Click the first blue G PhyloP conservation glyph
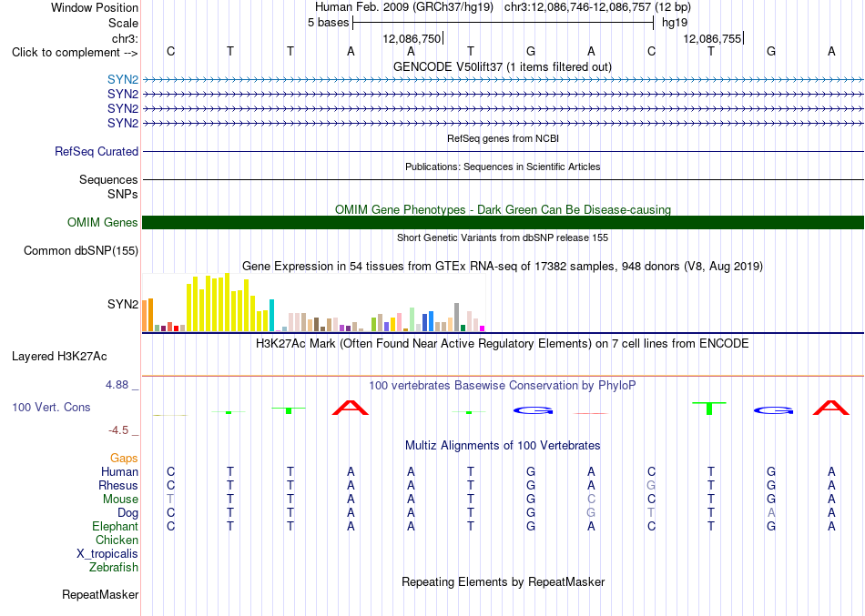Viewport: 865px width, 616px height. coord(533,410)
